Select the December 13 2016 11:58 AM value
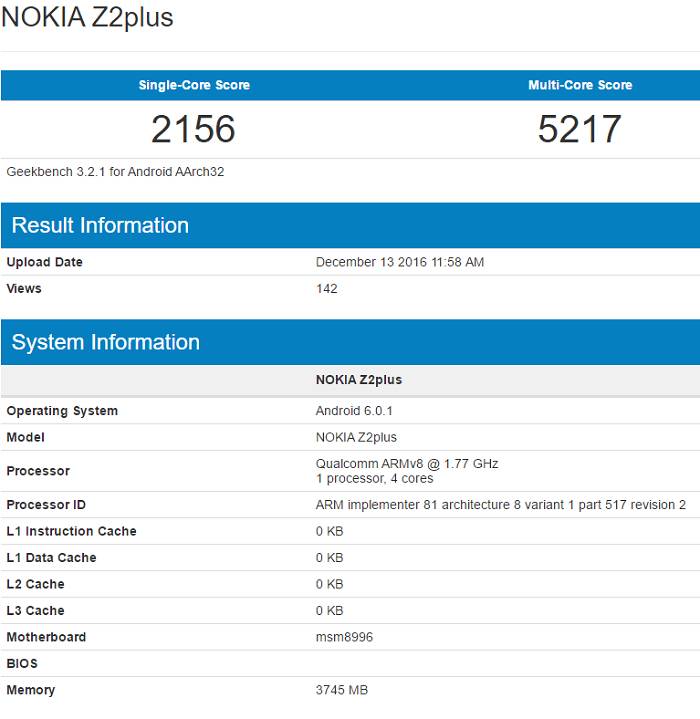Image resolution: width=700 pixels, height=719 pixels. [x=400, y=262]
